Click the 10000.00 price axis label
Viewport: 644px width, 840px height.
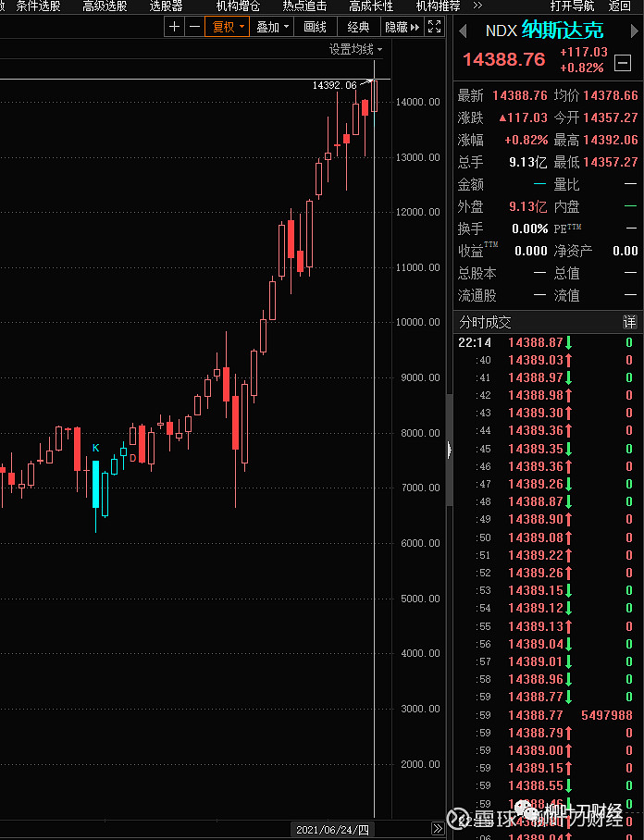point(418,322)
